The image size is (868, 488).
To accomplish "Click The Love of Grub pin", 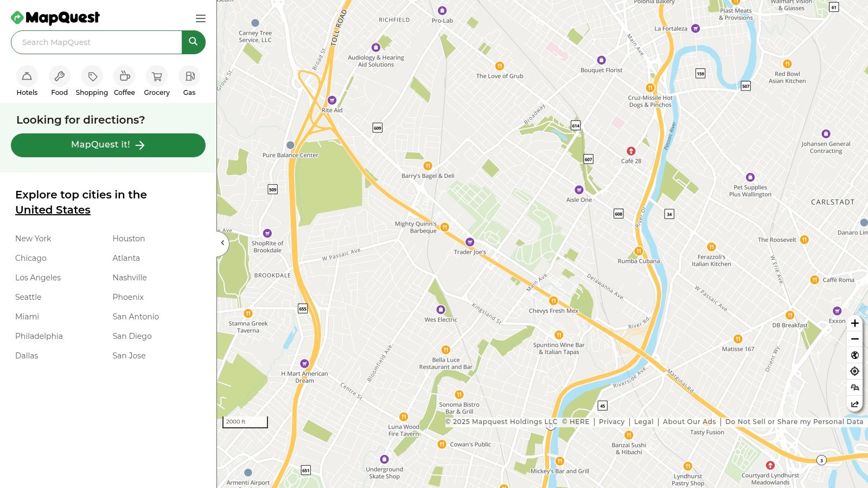I will pos(500,66).
